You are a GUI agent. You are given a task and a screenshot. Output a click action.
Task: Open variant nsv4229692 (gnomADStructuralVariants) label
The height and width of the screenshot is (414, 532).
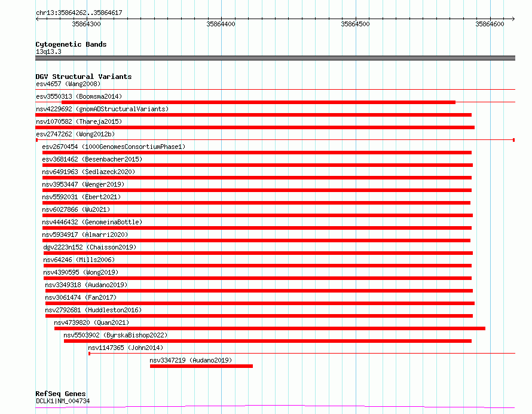(102, 109)
